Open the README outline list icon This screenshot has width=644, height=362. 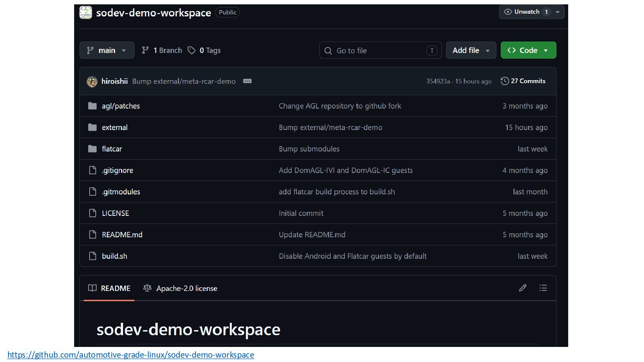543,288
